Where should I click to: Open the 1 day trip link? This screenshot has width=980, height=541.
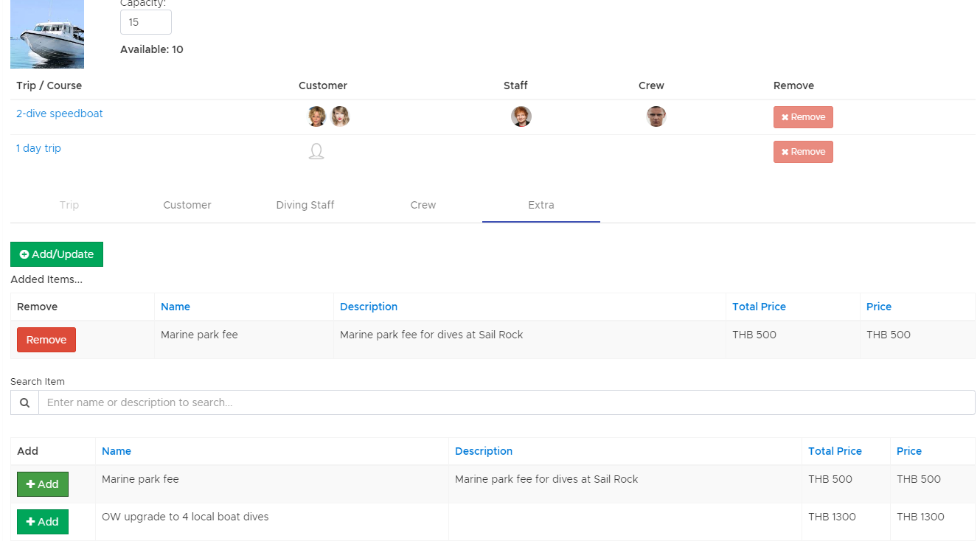pyautogui.click(x=38, y=148)
